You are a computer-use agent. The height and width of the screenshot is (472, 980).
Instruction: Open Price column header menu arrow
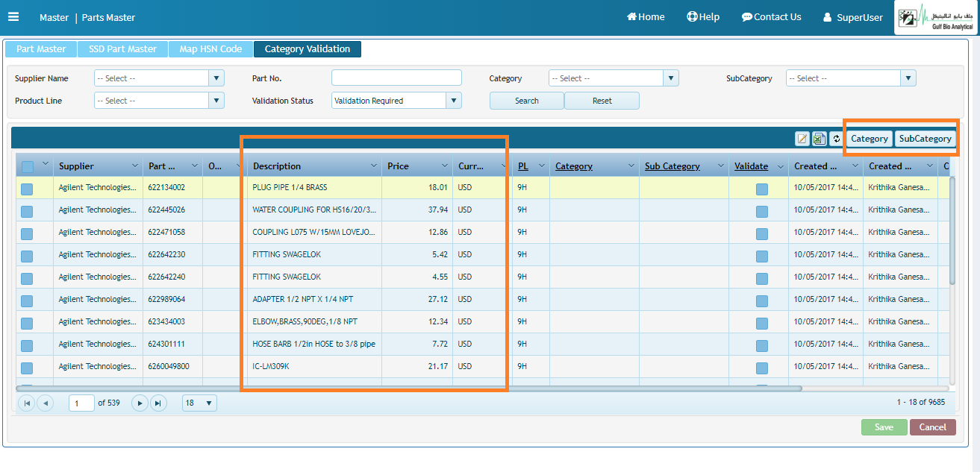[x=445, y=166]
